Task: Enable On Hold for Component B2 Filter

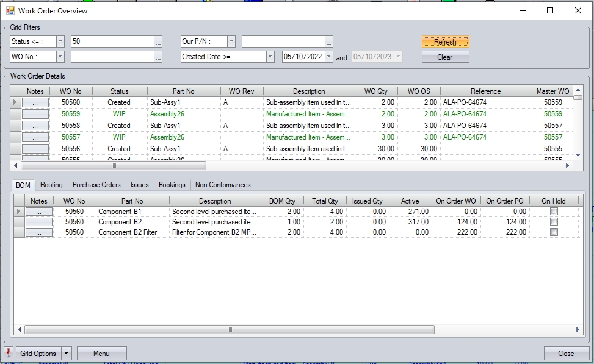Action: (554, 232)
